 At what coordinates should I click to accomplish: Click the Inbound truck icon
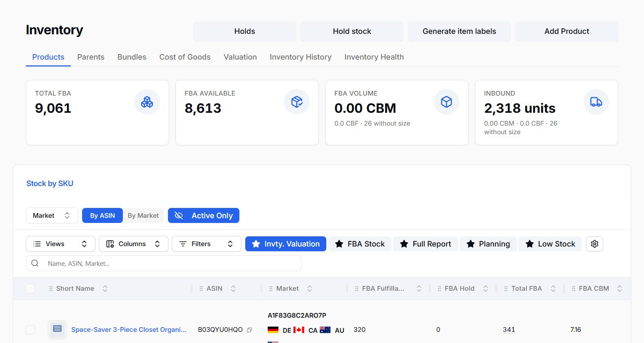click(596, 102)
